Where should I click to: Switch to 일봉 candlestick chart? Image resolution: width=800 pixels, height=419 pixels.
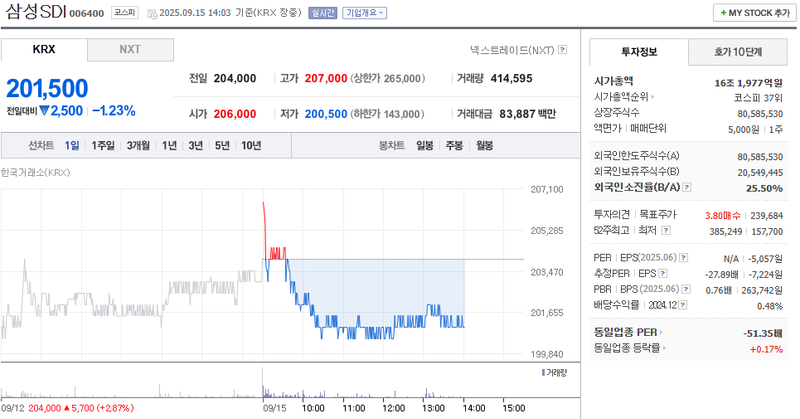(425, 146)
